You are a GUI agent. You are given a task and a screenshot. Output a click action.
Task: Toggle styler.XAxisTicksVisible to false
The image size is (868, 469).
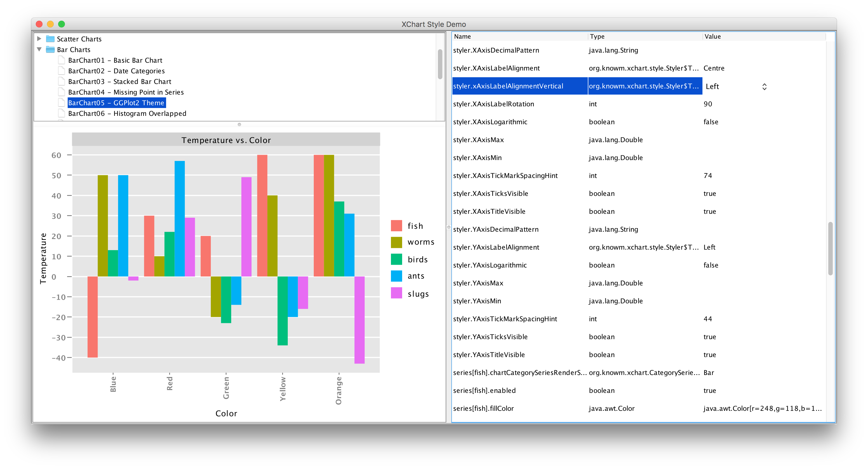coord(710,193)
